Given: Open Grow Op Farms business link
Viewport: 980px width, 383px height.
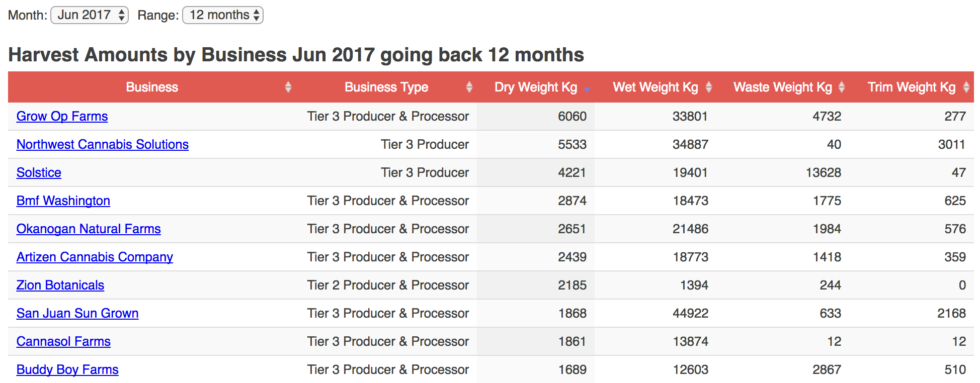Looking at the screenshot, I should coord(62,116).
